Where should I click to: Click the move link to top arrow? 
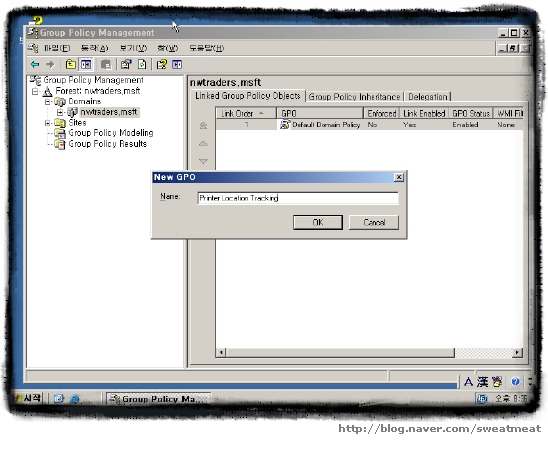[203, 125]
